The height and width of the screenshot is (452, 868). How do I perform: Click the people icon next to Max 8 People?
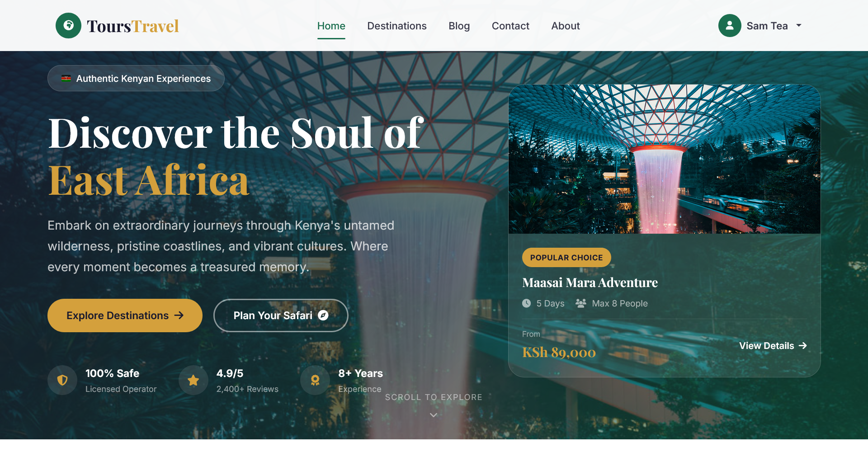coord(581,303)
